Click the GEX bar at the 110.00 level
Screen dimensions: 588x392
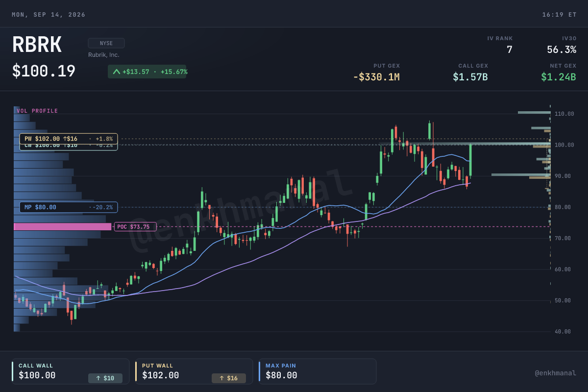pyautogui.click(x=534, y=112)
